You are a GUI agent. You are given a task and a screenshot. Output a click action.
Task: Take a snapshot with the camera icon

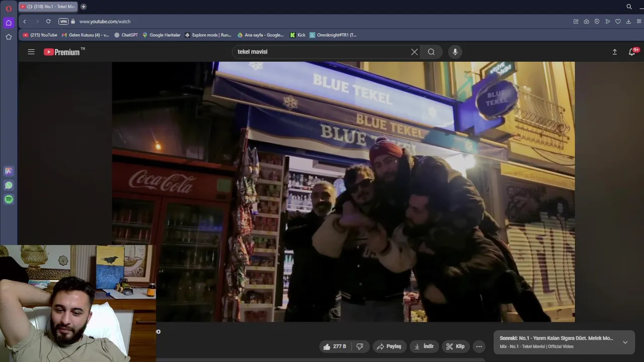pos(586,21)
